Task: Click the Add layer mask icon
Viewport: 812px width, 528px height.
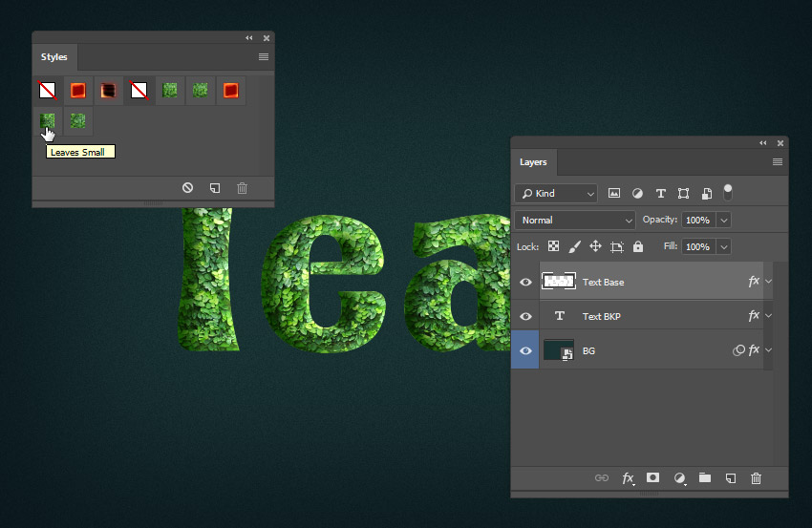Action: 653,477
